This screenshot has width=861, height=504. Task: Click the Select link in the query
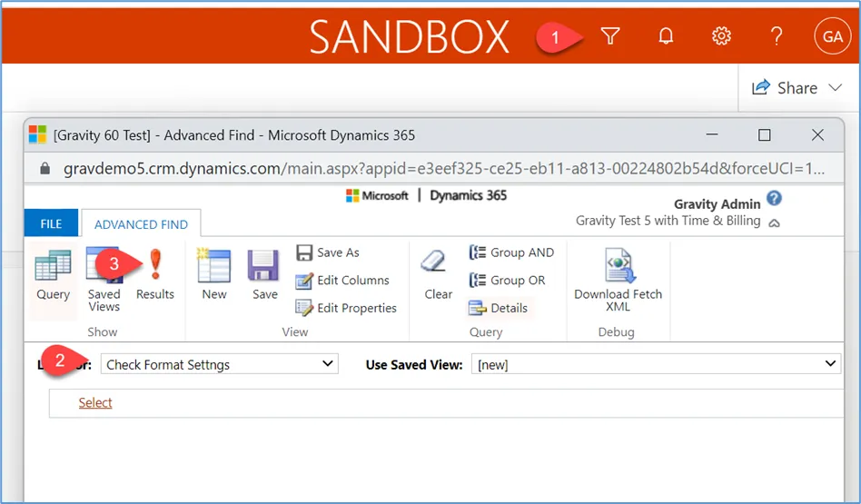[x=95, y=402]
